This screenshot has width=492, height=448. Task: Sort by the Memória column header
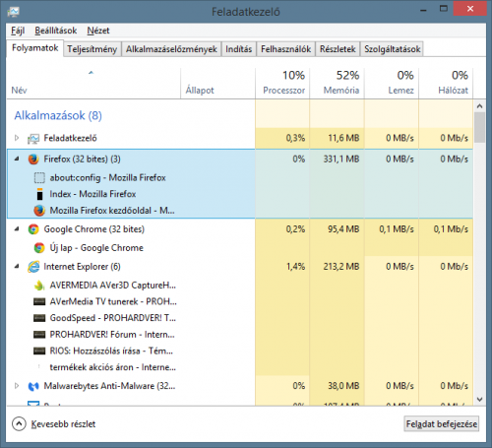(337, 84)
